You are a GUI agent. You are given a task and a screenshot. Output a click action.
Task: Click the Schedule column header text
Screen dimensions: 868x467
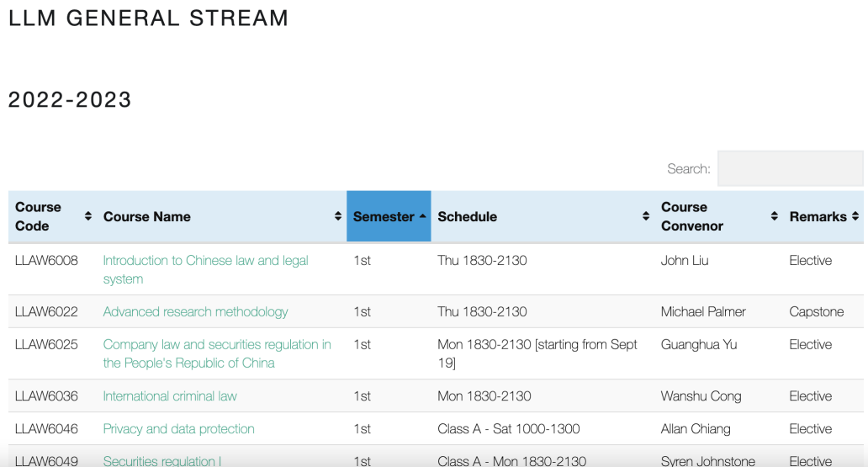click(467, 216)
